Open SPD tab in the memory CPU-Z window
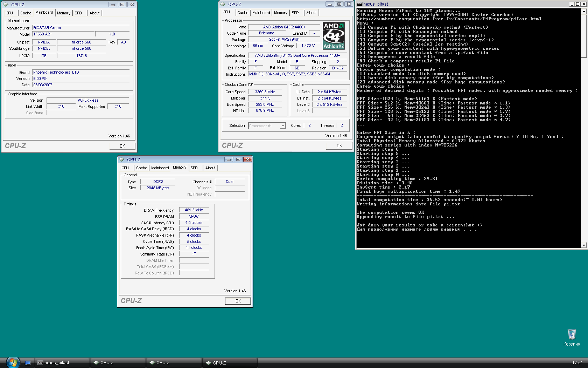The width and height of the screenshot is (588, 368). [194, 168]
